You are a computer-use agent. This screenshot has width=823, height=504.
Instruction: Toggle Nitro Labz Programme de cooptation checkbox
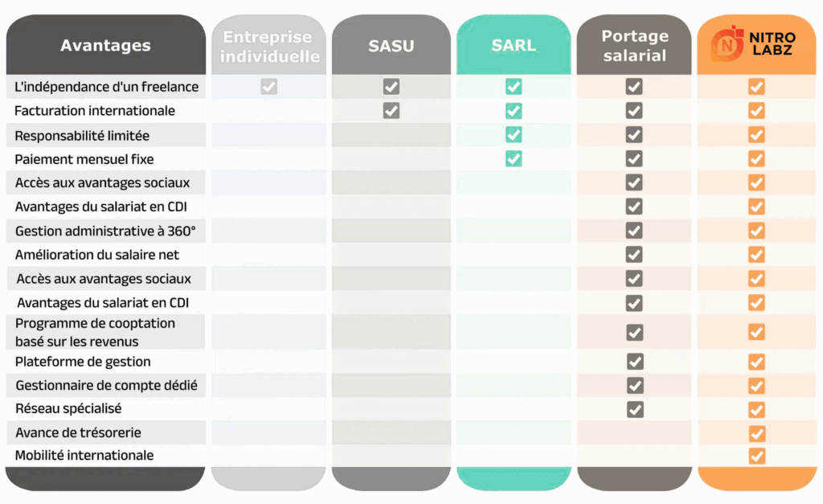(x=756, y=332)
